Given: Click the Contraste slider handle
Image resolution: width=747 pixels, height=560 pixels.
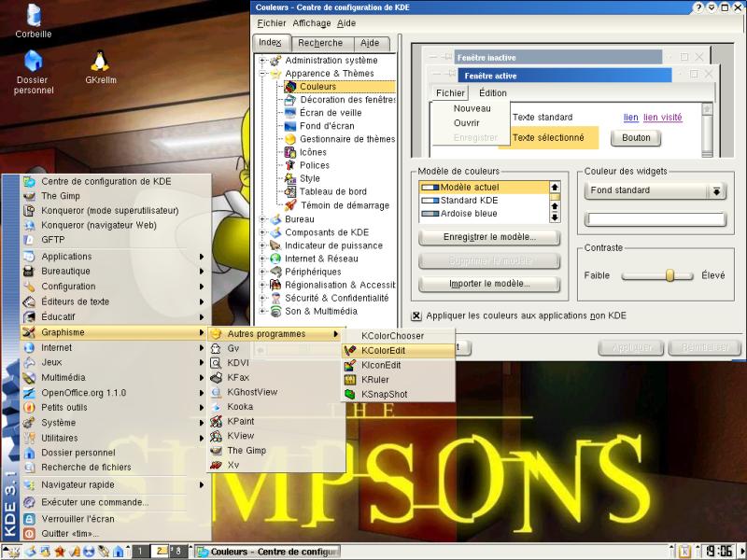Looking at the screenshot, I should (x=669, y=275).
